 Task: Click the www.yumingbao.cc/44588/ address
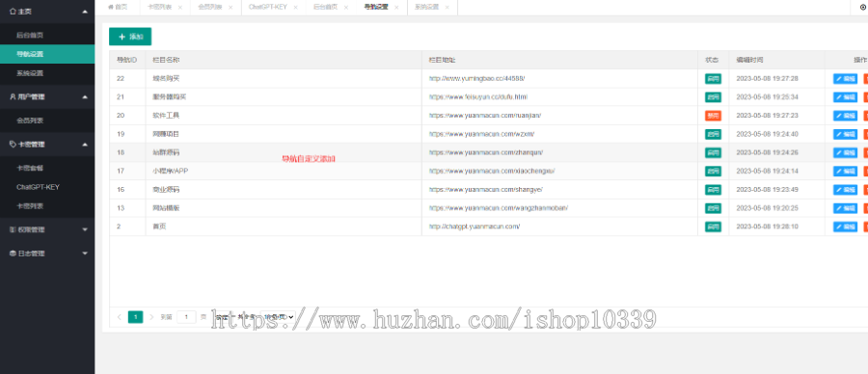476,79
